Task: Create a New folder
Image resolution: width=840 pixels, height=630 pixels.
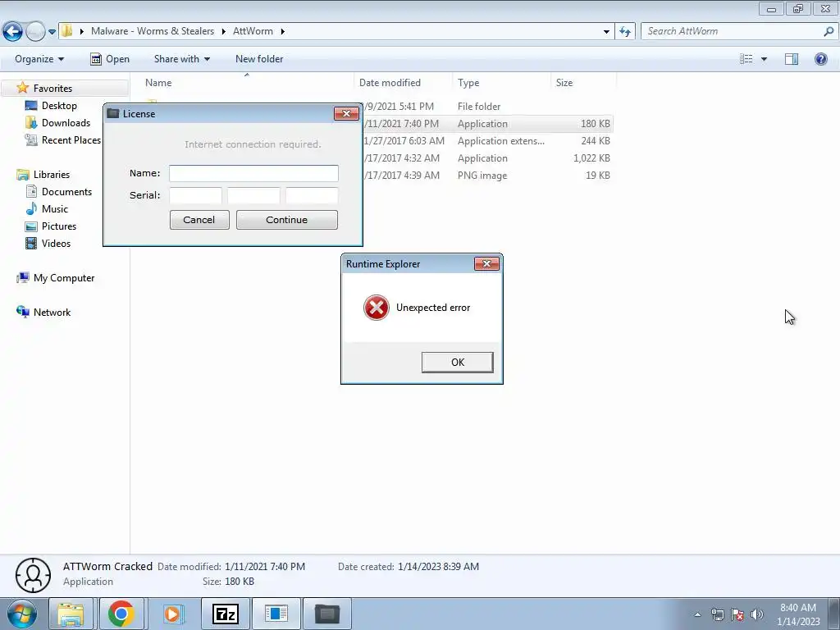Action: tap(259, 59)
